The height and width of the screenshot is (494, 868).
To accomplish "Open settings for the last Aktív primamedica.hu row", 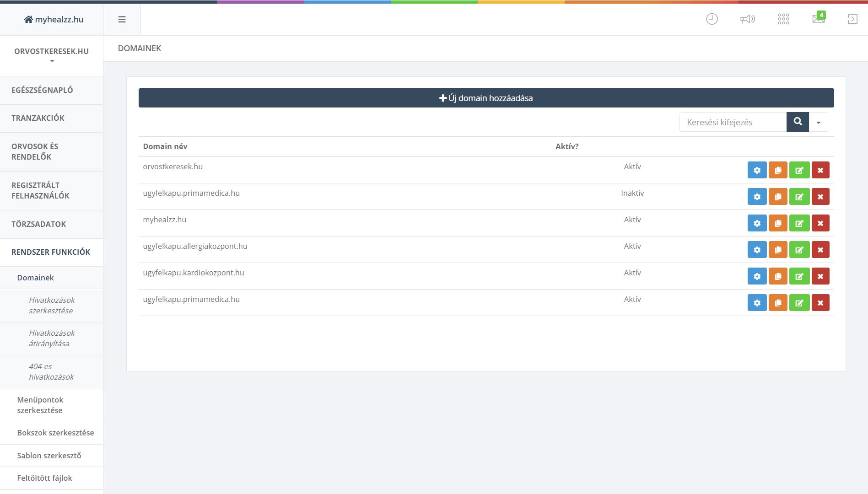I will coord(757,303).
